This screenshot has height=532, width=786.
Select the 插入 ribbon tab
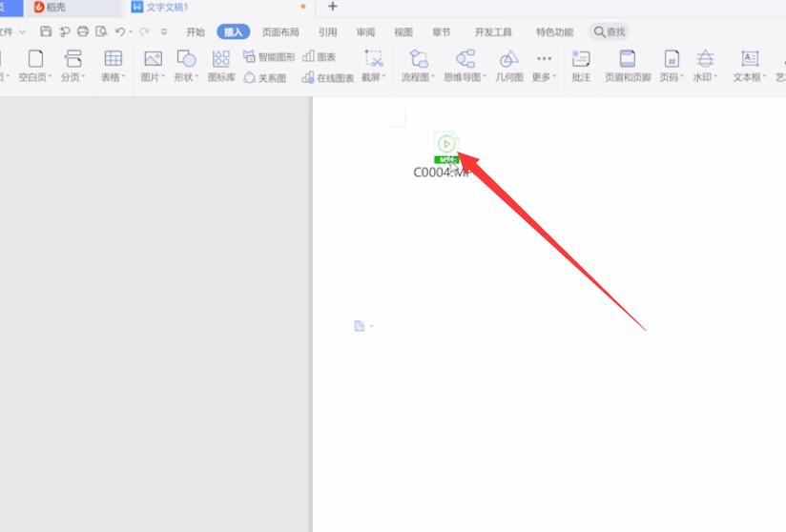coord(233,31)
